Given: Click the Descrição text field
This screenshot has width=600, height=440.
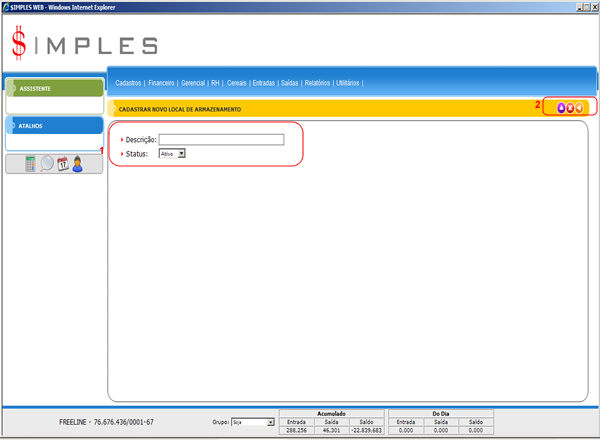Looking at the screenshot, I should coord(221,139).
